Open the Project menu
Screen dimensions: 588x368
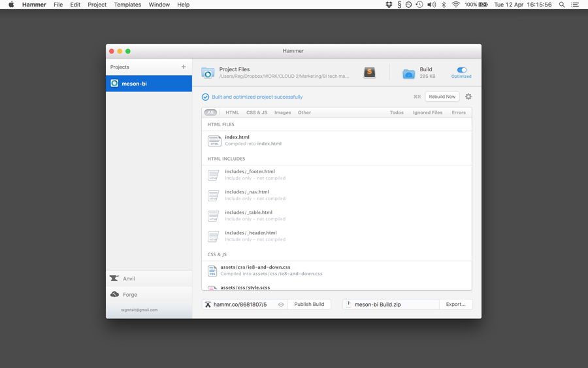(x=97, y=5)
